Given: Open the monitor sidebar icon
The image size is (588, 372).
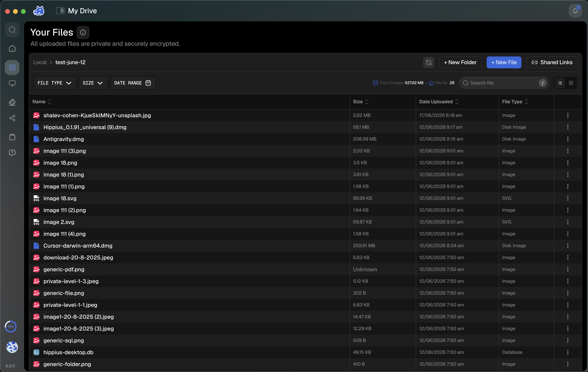Looking at the screenshot, I should click(12, 83).
